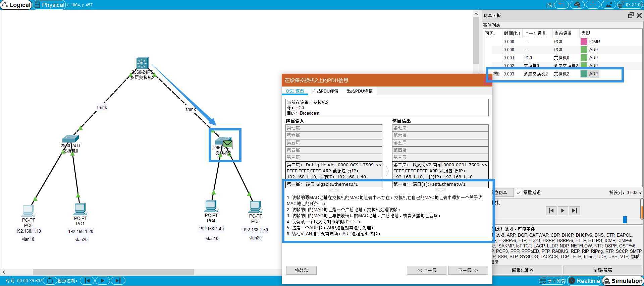
Task: Select input 第一层 端口 GigabitEthernet0/1 entry
Action: pos(334,184)
